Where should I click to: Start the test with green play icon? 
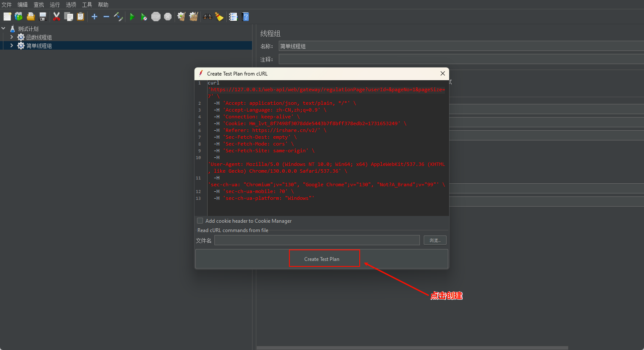(x=132, y=17)
